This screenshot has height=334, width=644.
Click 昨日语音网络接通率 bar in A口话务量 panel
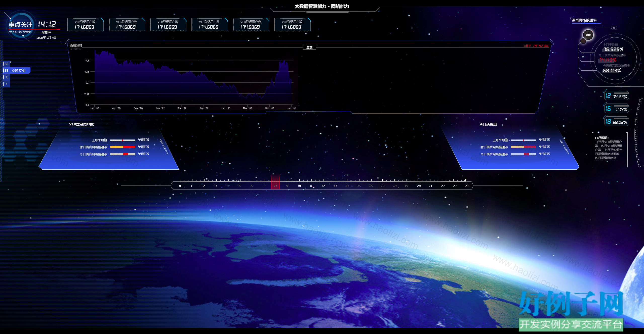coord(523,147)
